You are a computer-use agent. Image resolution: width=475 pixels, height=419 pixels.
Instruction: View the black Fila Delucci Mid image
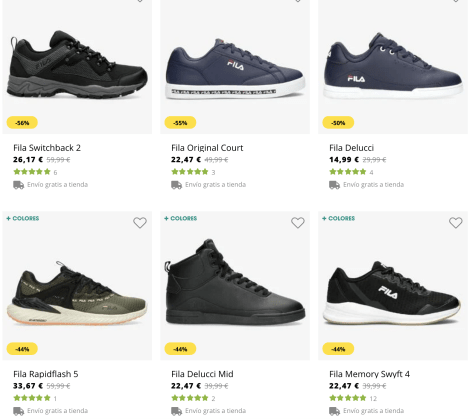[x=235, y=282]
